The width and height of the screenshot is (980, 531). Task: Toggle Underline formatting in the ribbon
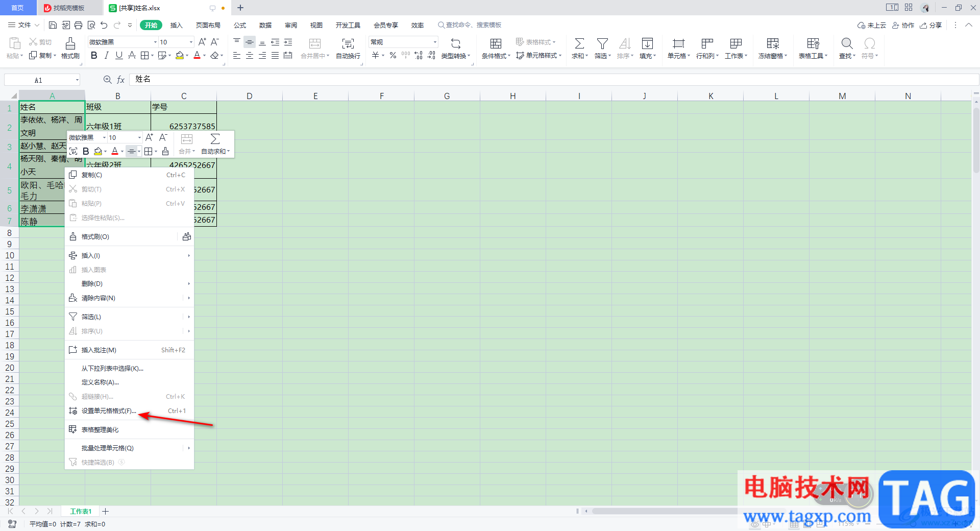tap(119, 56)
